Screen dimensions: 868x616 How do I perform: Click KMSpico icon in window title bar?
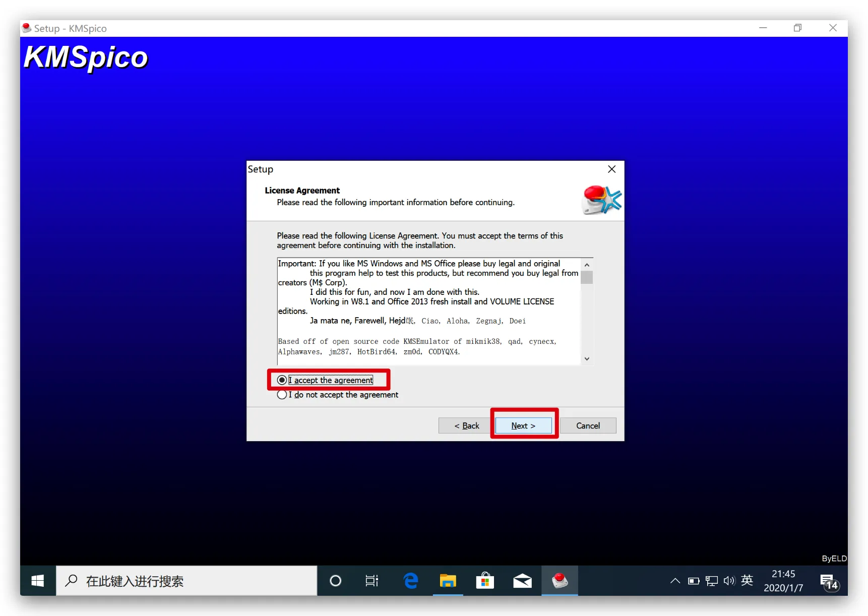click(27, 28)
